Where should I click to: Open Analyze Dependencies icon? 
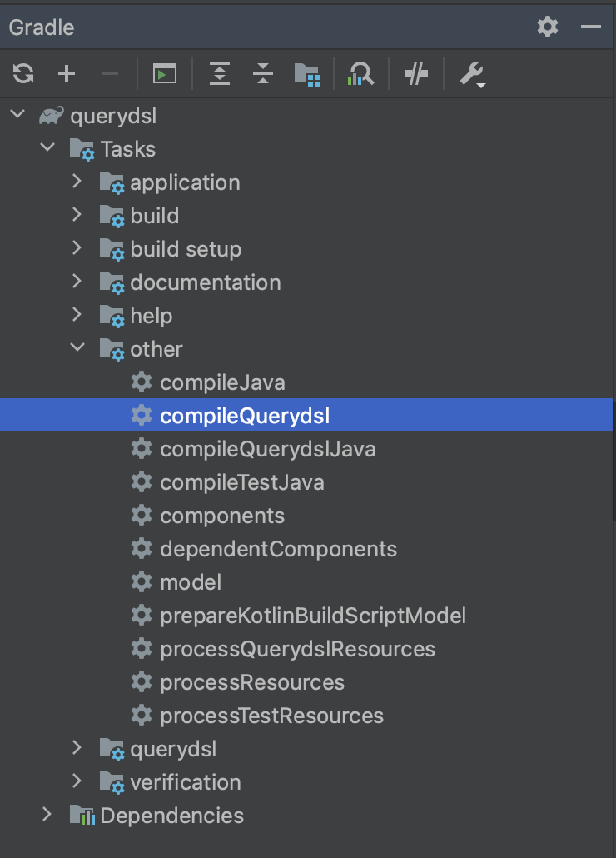pyautogui.click(x=360, y=73)
